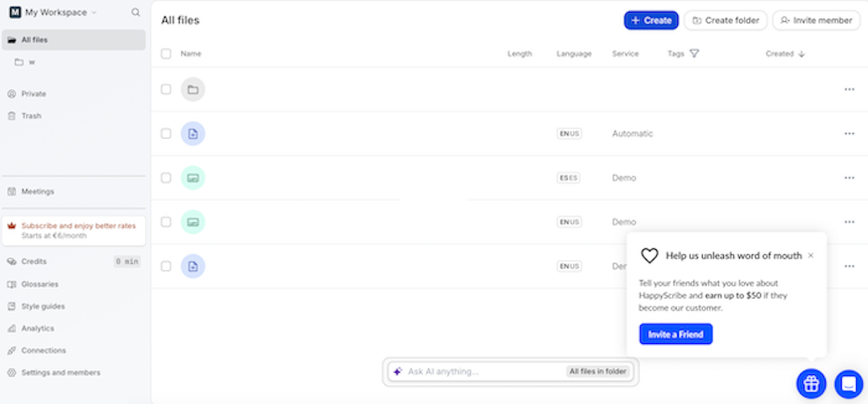Click the Automatic service file icon
Screen dimensions: 868x404
[x=192, y=134]
